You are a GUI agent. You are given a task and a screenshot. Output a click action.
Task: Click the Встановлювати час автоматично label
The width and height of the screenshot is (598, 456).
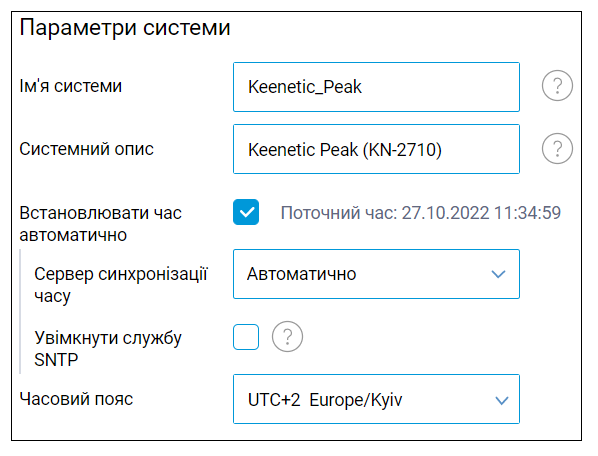pyautogui.click(x=101, y=224)
